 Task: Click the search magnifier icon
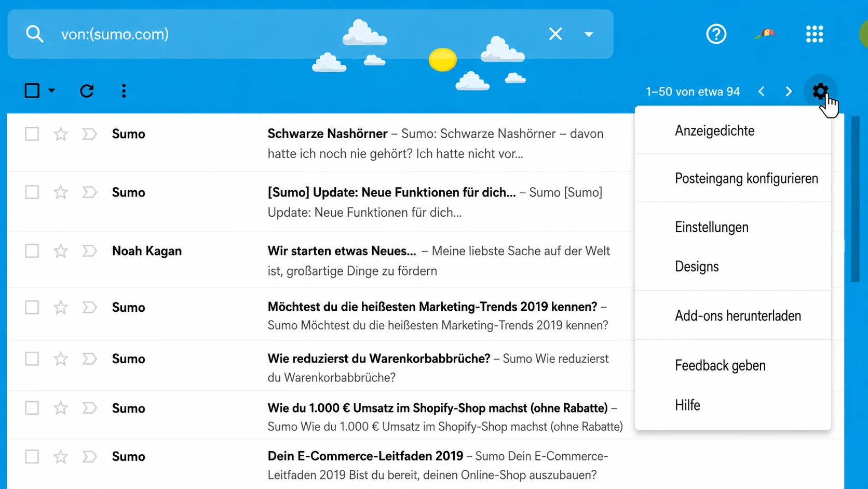tap(34, 34)
